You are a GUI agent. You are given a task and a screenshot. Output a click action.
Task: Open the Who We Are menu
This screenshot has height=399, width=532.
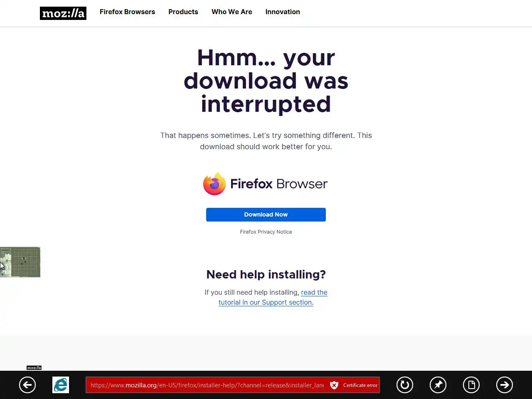coord(232,12)
